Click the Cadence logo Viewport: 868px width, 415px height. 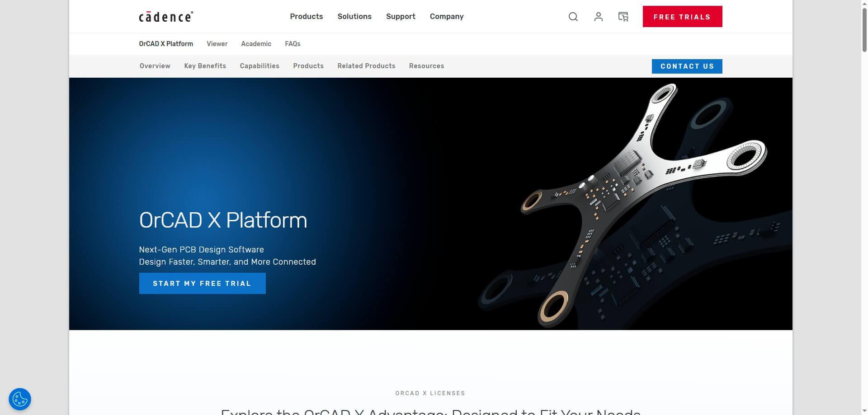166,17
